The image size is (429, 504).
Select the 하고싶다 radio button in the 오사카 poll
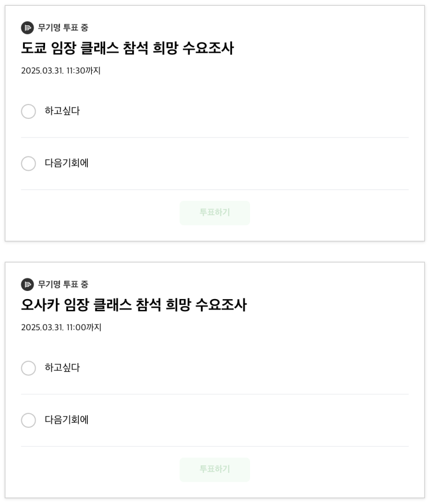click(28, 368)
